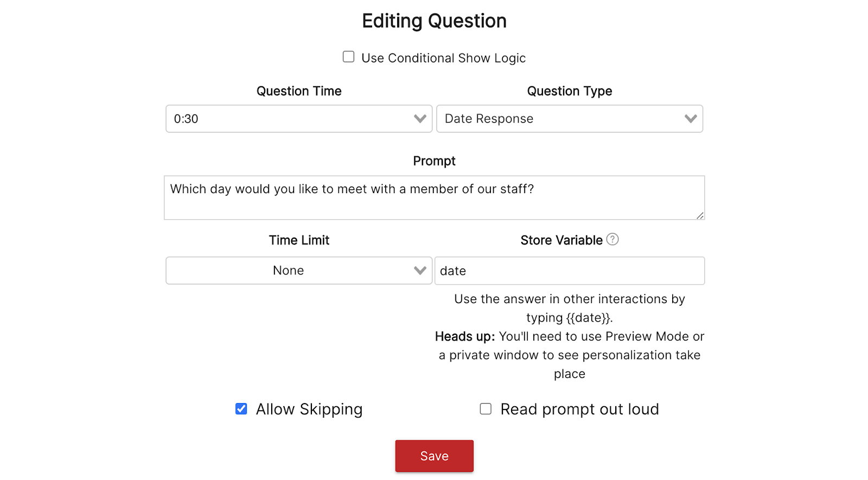Click the Store Variable label text
The image size is (868, 480).
point(561,240)
